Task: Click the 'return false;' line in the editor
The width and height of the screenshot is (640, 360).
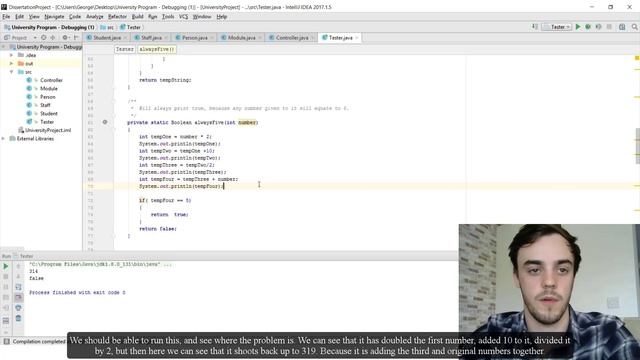Action: coord(158,229)
